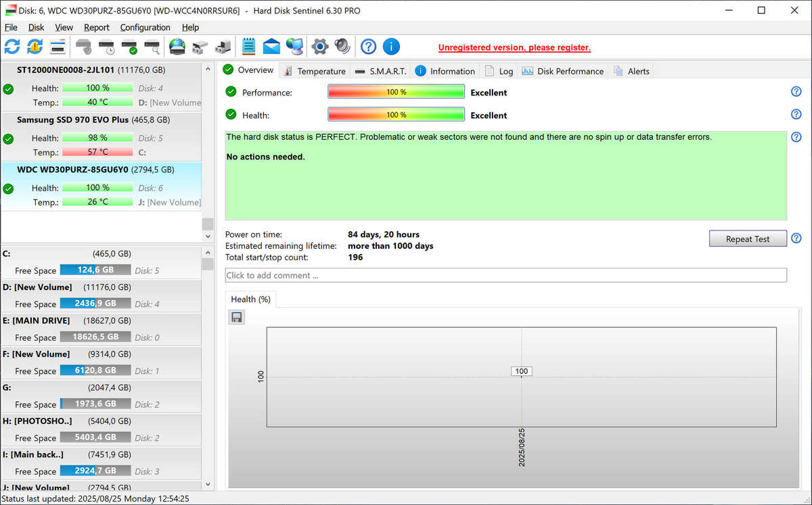Open the Configuration menu
The image size is (812, 505).
[x=145, y=28]
